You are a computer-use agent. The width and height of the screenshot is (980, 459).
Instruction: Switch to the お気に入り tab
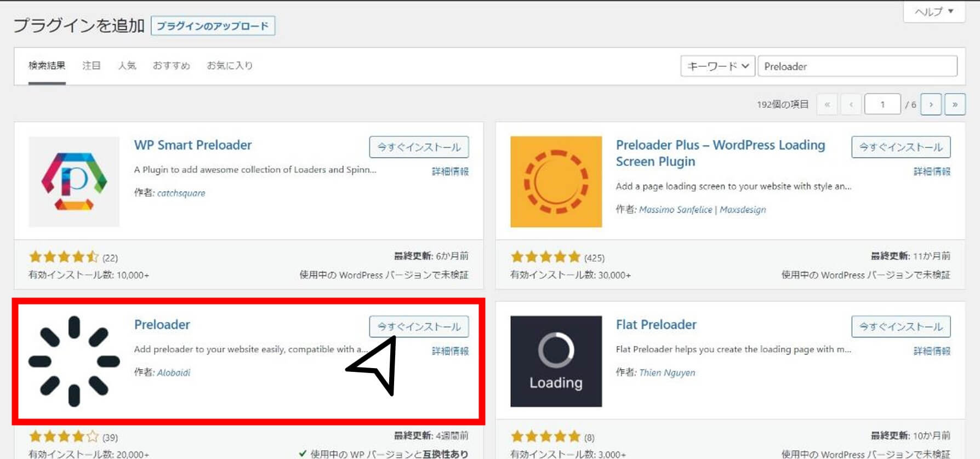230,66
